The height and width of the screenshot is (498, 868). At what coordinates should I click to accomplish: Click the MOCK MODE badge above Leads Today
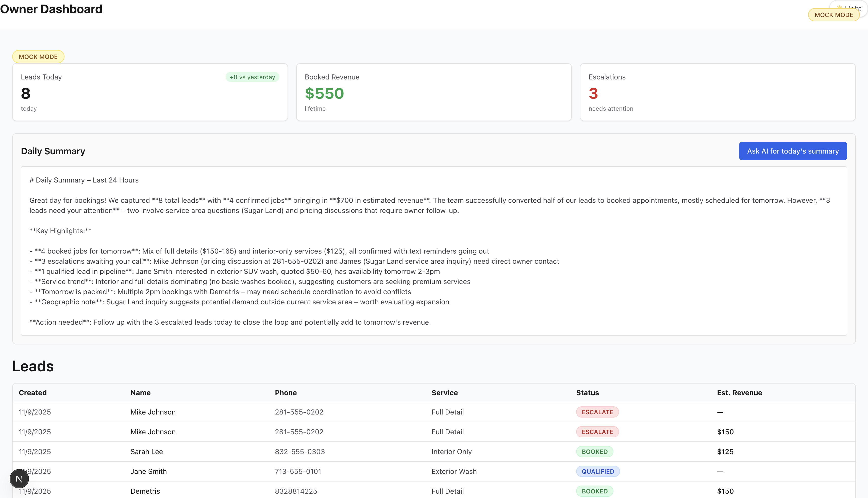tap(38, 57)
